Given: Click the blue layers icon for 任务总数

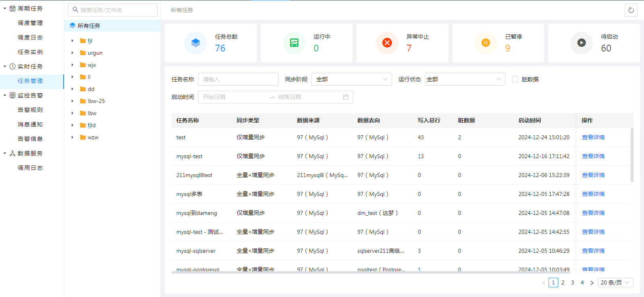Looking at the screenshot, I should pos(196,43).
